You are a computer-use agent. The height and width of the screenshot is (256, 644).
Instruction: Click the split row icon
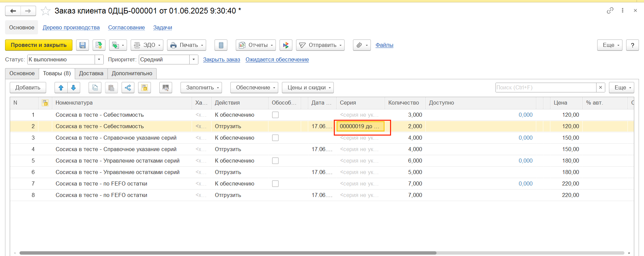(128, 88)
